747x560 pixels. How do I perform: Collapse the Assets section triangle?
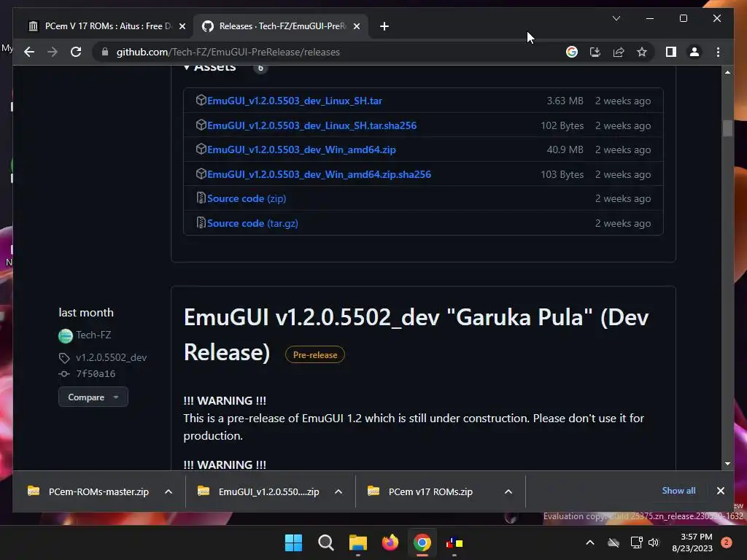point(187,67)
